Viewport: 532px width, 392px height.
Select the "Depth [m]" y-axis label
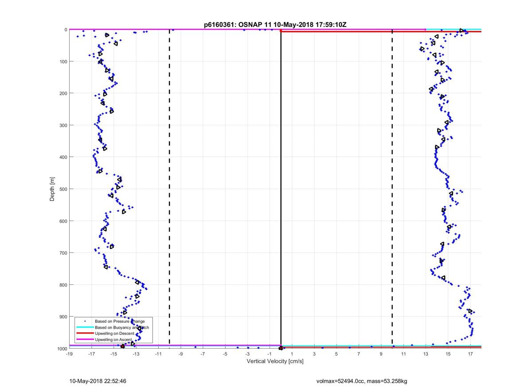52,189
